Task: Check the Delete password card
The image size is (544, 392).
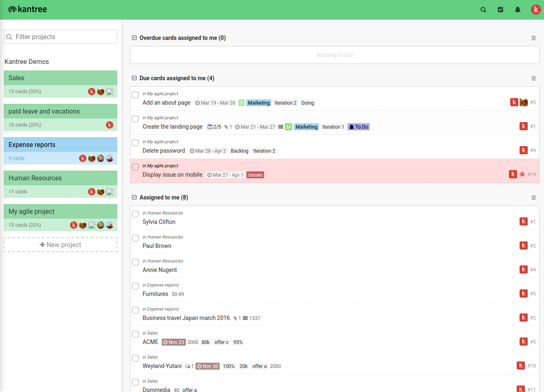Action: tap(135, 143)
